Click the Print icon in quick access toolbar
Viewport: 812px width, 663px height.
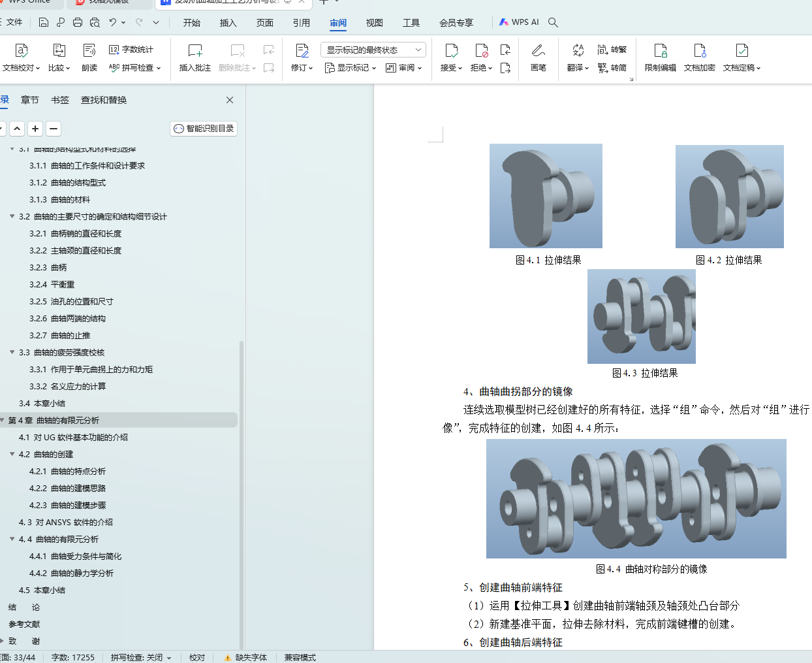pos(78,22)
